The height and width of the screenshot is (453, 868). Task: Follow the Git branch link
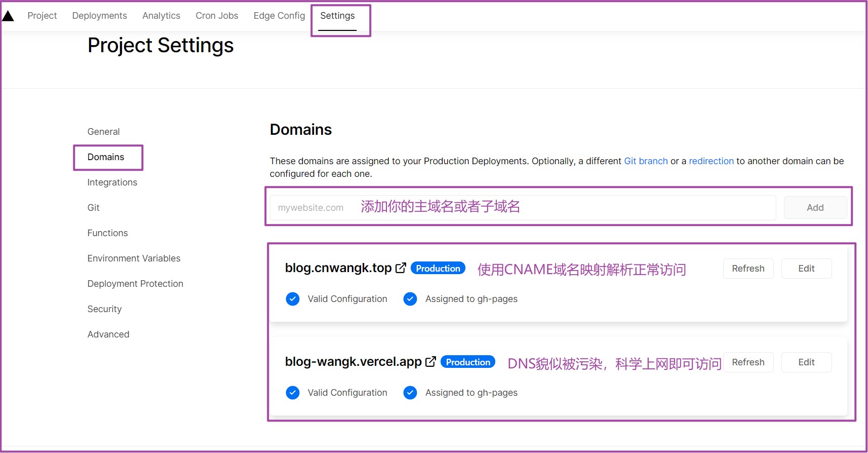coord(646,161)
